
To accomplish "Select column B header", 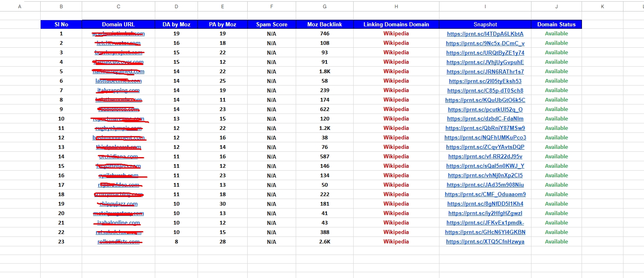I will pyautogui.click(x=61, y=7).
